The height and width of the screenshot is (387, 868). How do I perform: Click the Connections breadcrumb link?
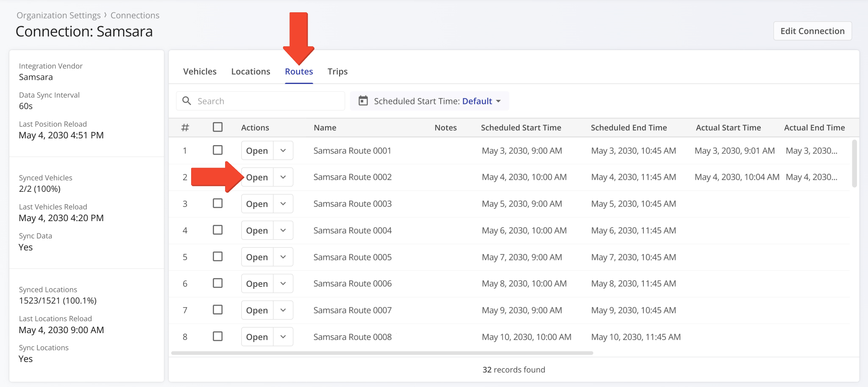click(x=135, y=15)
